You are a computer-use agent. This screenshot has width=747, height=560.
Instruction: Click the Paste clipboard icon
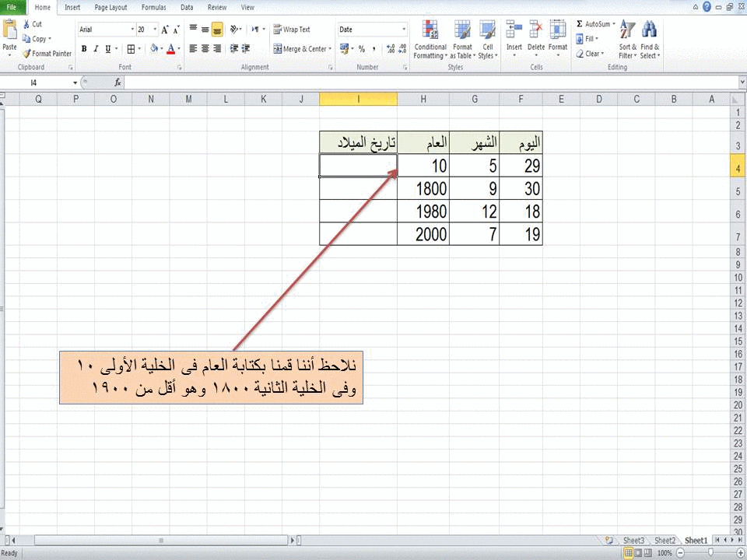pyautogui.click(x=9, y=30)
